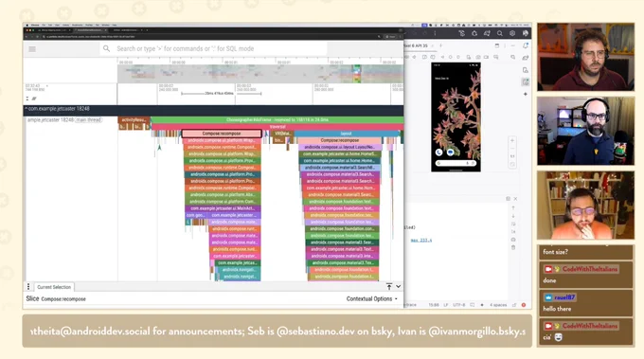Open Gradle tool window icon on right sidebar
Image resolution: width=644 pixels, height=359 pixels.
(x=526, y=58)
